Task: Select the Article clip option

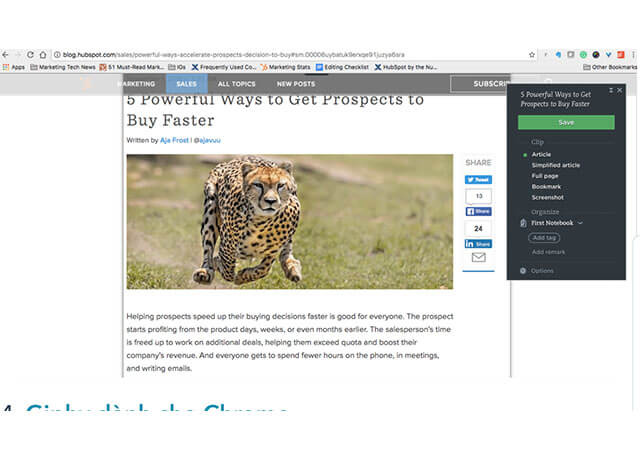Action: (x=541, y=154)
